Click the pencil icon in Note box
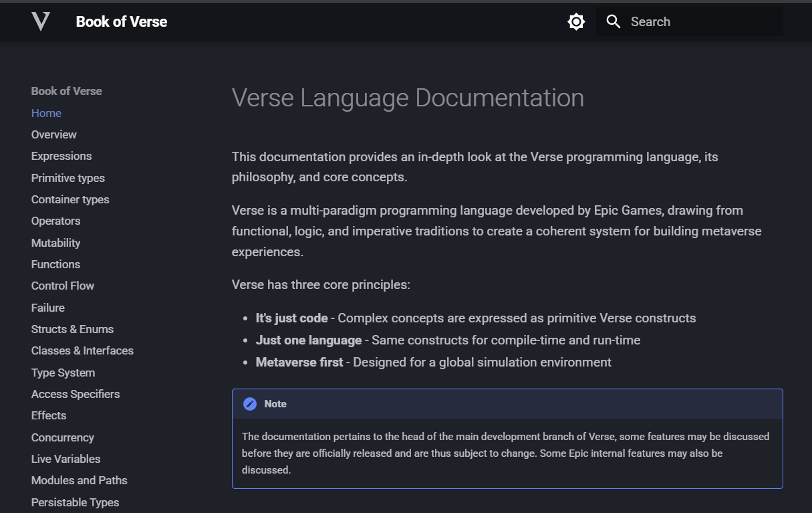This screenshot has height=513, width=812. (x=250, y=404)
